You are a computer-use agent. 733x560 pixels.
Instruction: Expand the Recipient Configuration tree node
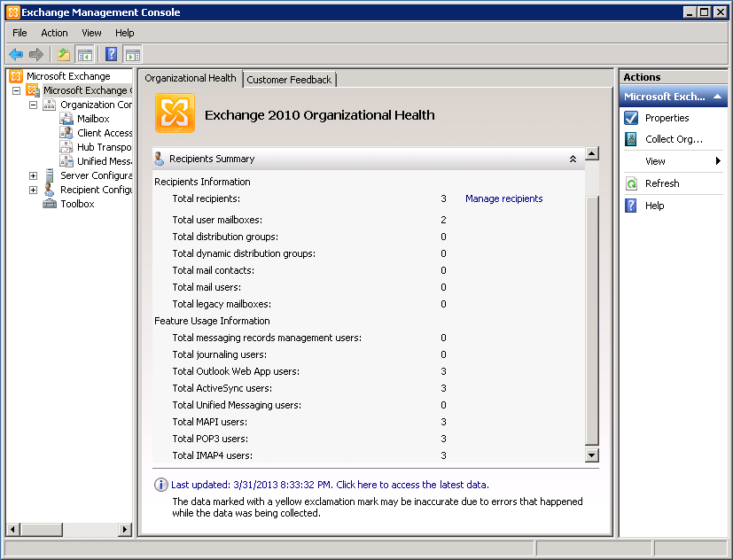point(33,190)
